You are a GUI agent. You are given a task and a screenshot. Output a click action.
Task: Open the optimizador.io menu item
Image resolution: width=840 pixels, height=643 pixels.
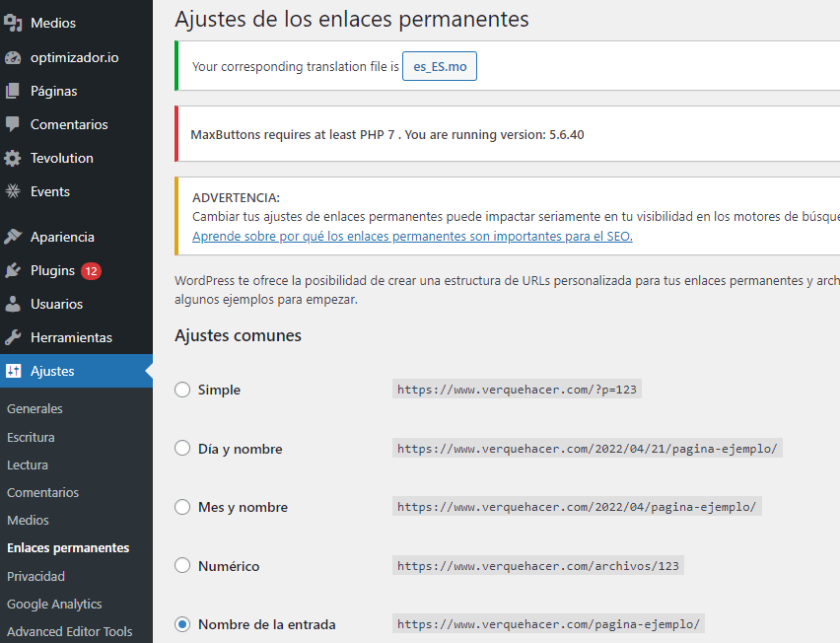[x=76, y=57]
